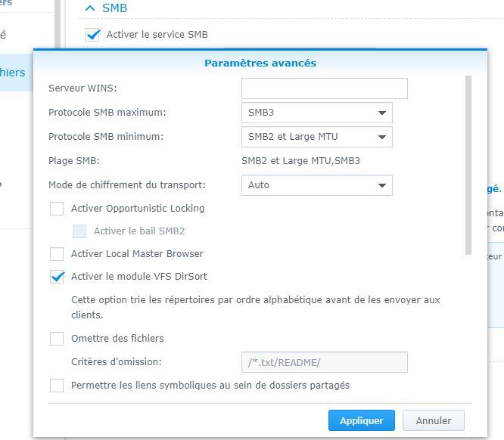Click the SMB section heading
This screenshot has height=440, width=504.
pyautogui.click(x=114, y=8)
